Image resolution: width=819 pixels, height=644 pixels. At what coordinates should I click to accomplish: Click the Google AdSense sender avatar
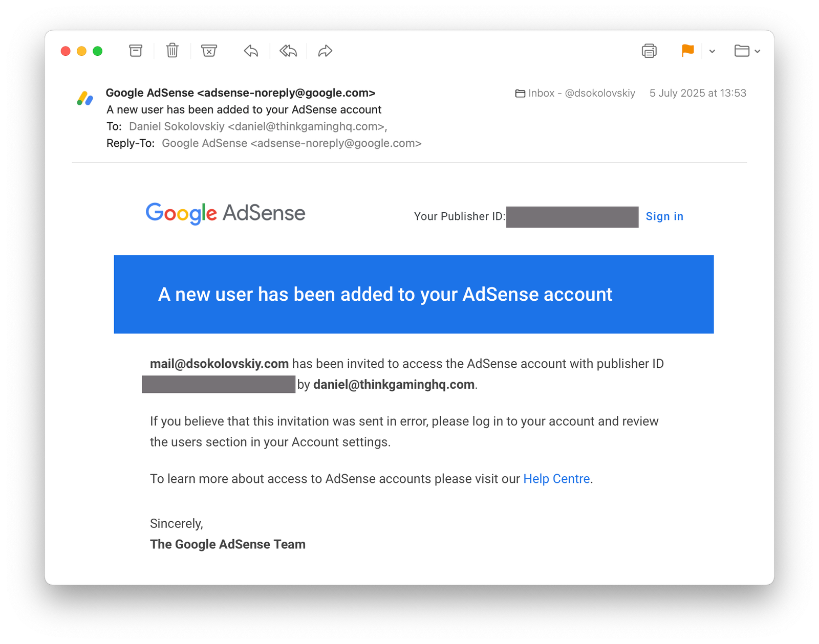85,98
